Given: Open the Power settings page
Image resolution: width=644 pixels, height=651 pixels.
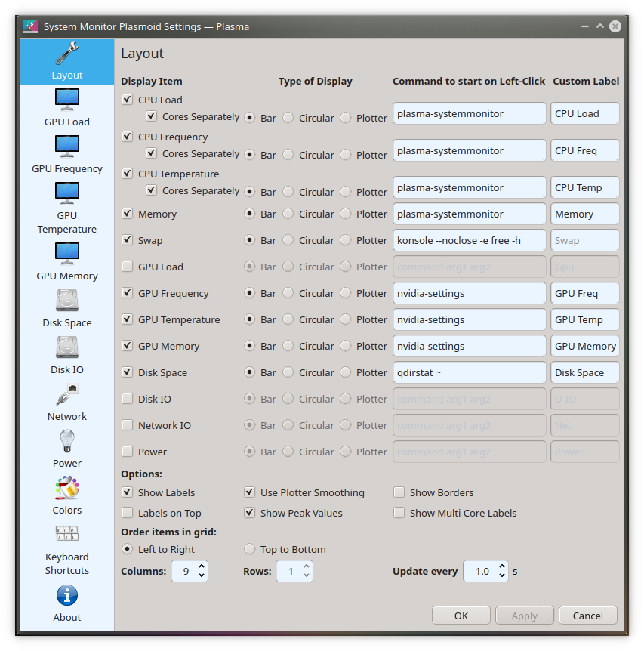Looking at the screenshot, I should (66, 447).
